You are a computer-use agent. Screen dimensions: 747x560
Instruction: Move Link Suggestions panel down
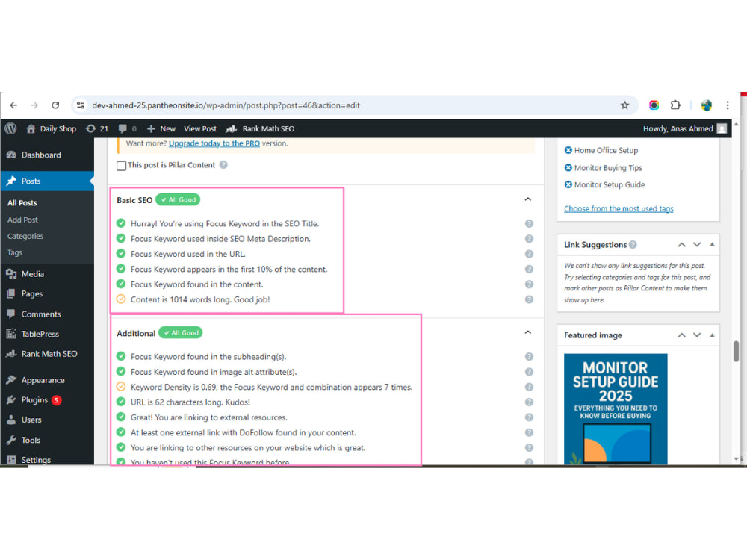point(697,245)
